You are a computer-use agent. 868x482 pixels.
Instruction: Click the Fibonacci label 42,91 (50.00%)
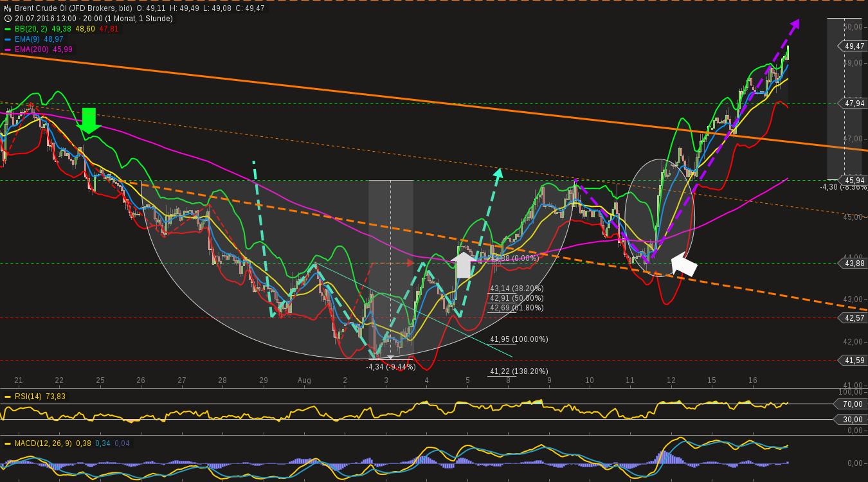517,298
